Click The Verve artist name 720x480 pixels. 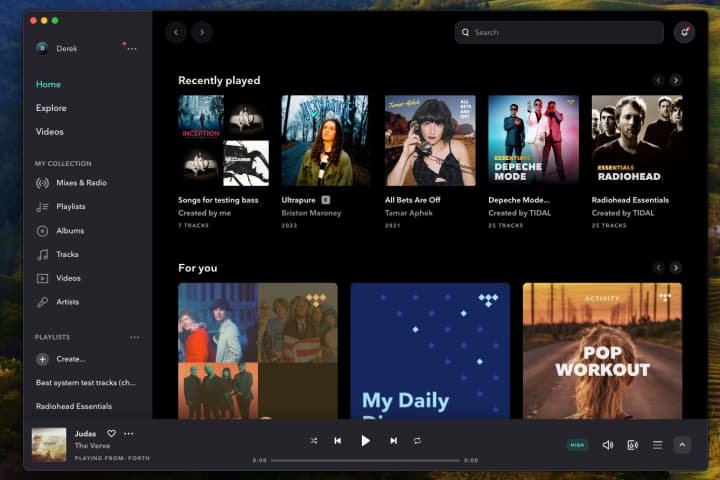pyautogui.click(x=92, y=446)
